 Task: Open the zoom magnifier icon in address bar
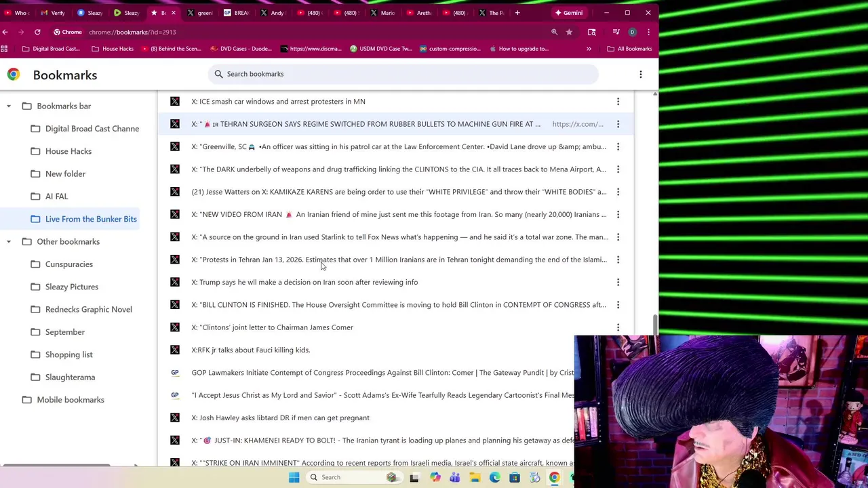[x=554, y=32]
